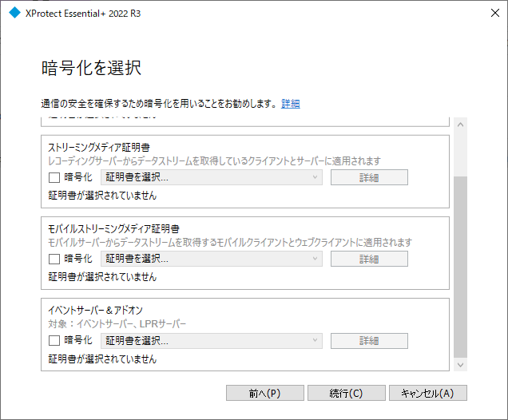508x420 pixels.
Task: Click the モバイルストリーミングメディア証明書 heading text
Action: pyautogui.click(x=113, y=229)
